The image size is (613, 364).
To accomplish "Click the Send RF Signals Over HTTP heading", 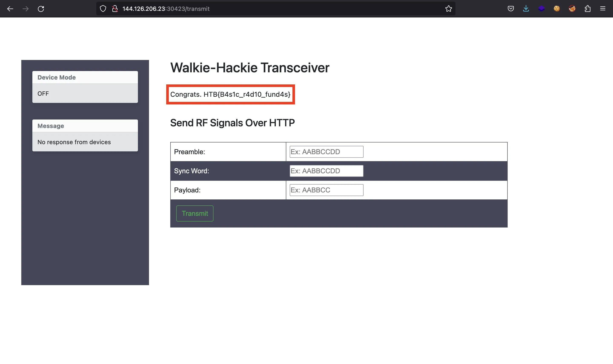I will (x=232, y=123).
